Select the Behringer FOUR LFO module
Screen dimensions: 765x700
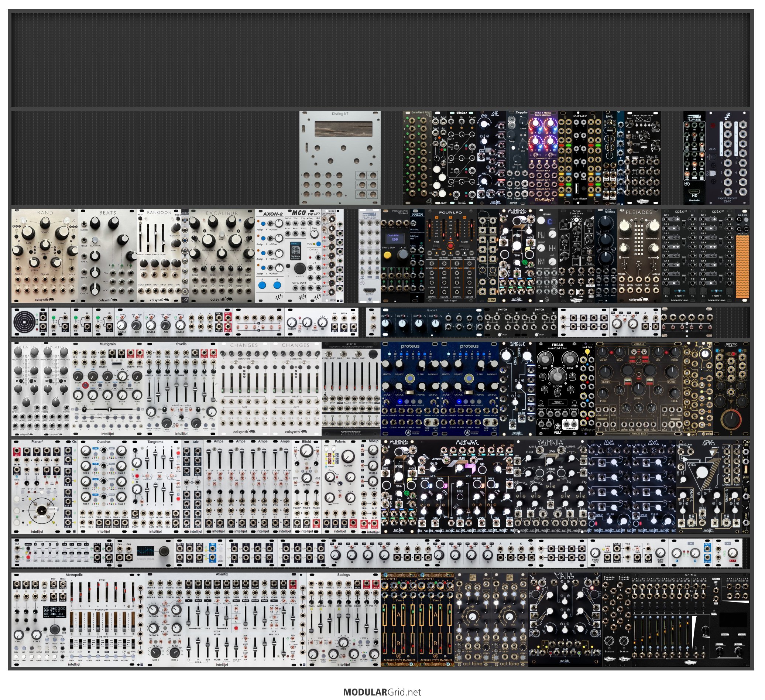click(451, 256)
